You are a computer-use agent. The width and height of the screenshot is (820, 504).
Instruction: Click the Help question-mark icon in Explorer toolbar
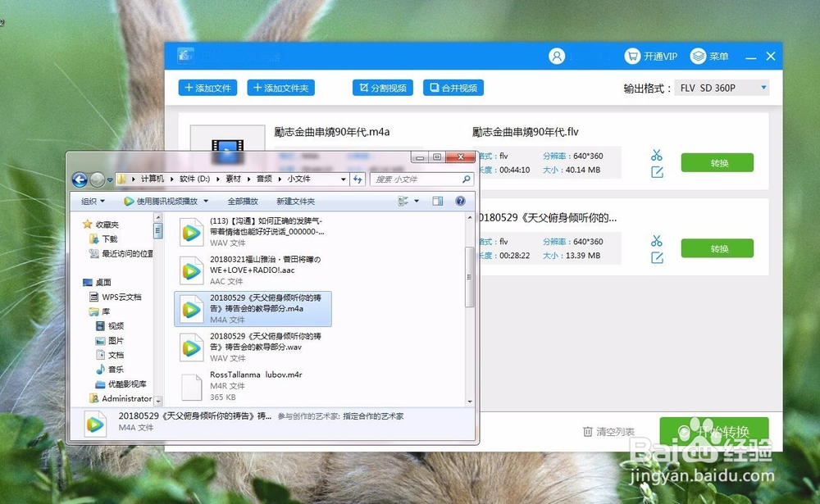[459, 201]
